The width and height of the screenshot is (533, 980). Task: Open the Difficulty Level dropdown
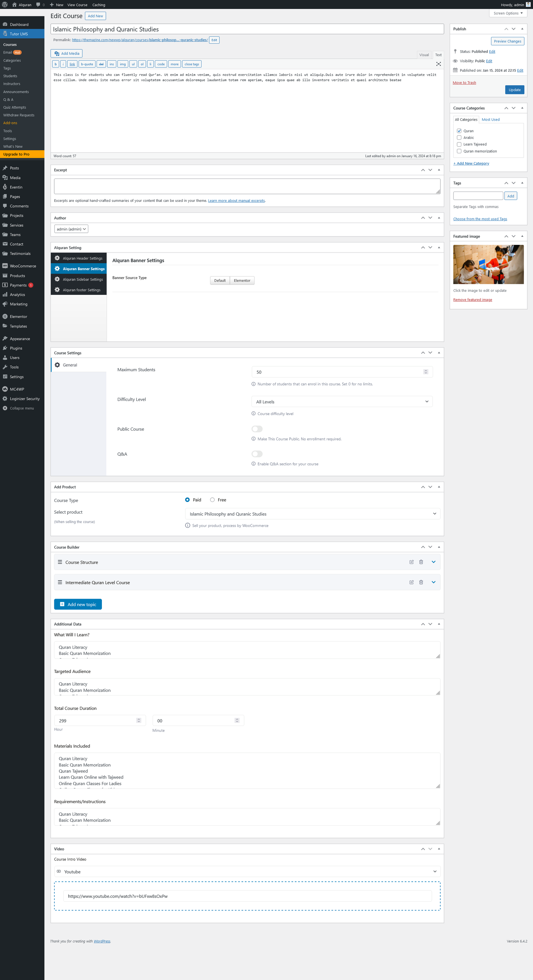click(x=342, y=402)
